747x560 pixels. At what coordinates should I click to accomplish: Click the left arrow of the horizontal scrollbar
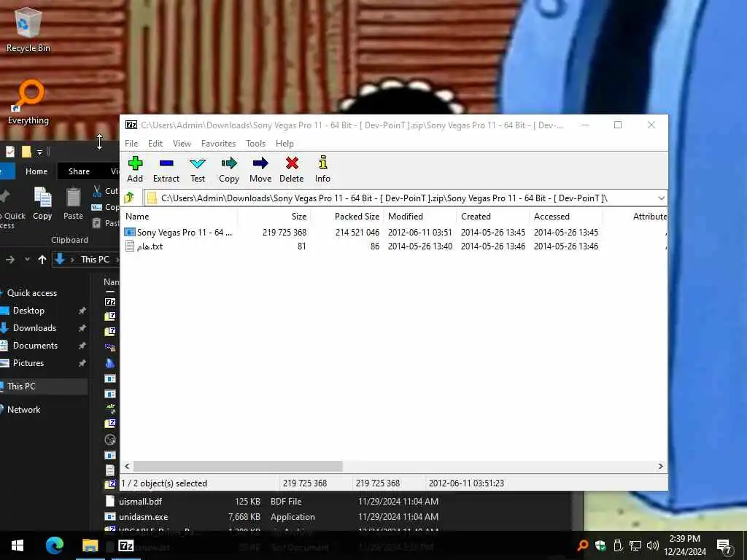click(x=127, y=466)
